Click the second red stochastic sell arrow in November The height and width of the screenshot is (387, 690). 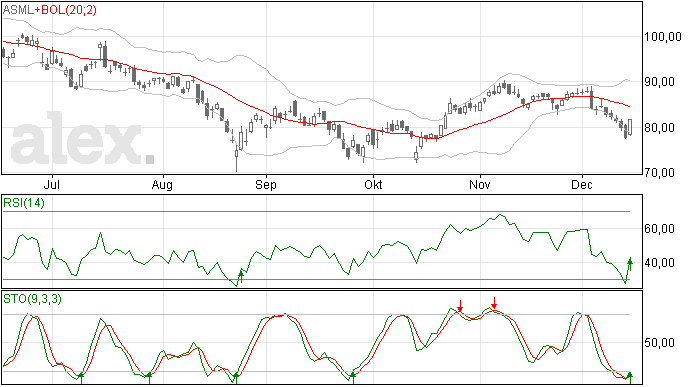(x=494, y=303)
